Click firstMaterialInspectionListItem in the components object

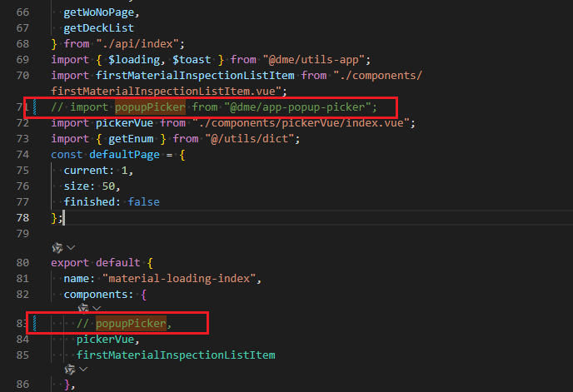(x=175, y=355)
